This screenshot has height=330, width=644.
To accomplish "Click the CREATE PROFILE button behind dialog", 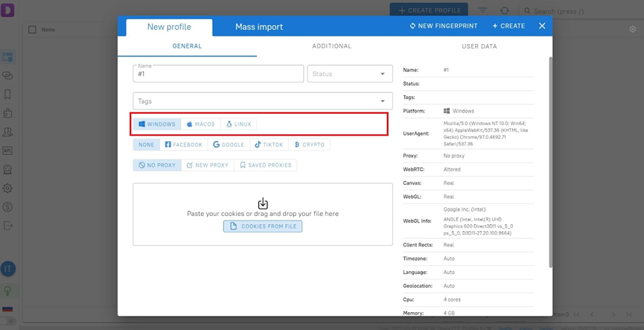I will 429,10.
